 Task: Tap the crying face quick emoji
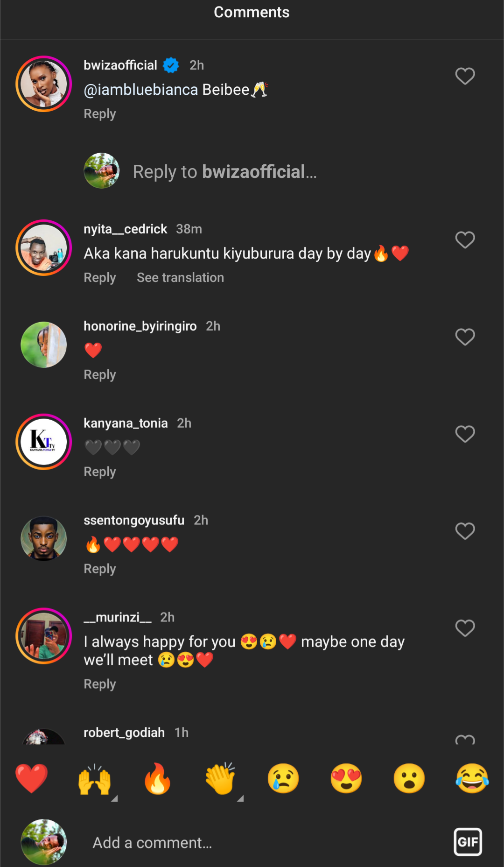tap(283, 778)
